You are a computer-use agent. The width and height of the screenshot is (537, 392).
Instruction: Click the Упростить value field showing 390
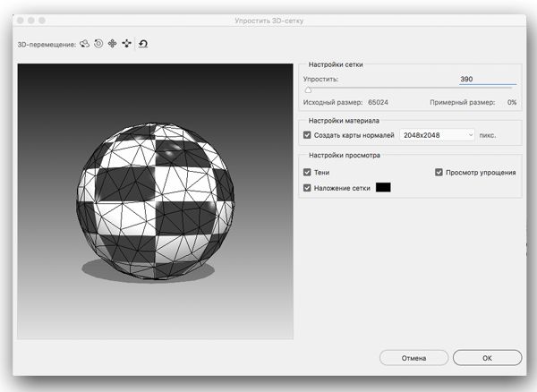pyautogui.click(x=488, y=79)
